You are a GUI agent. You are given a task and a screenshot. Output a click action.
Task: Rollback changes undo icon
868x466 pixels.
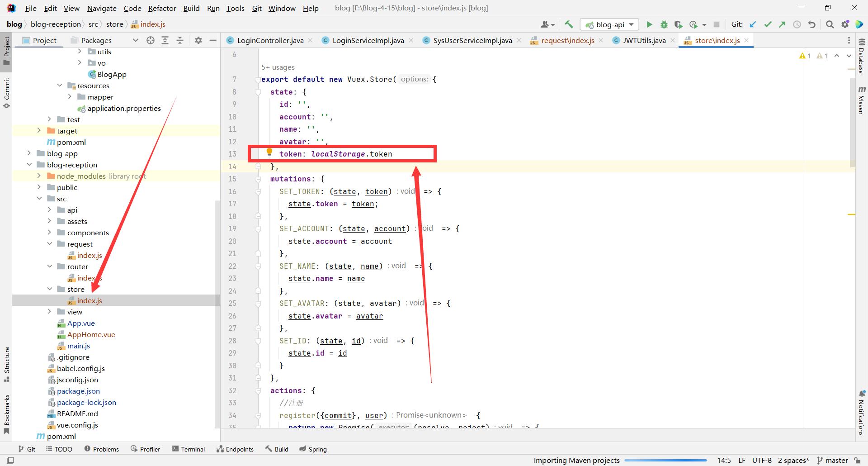pos(812,24)
